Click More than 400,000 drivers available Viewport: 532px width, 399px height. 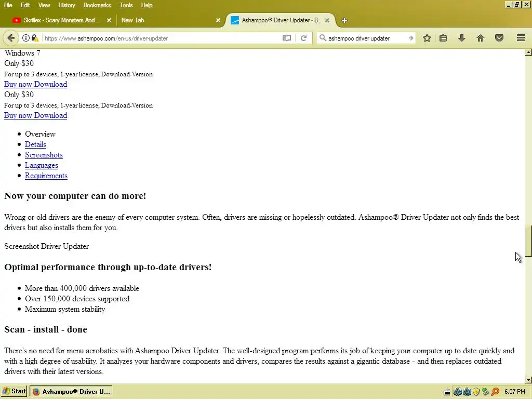pyautogui.click(x=82, y=288)
